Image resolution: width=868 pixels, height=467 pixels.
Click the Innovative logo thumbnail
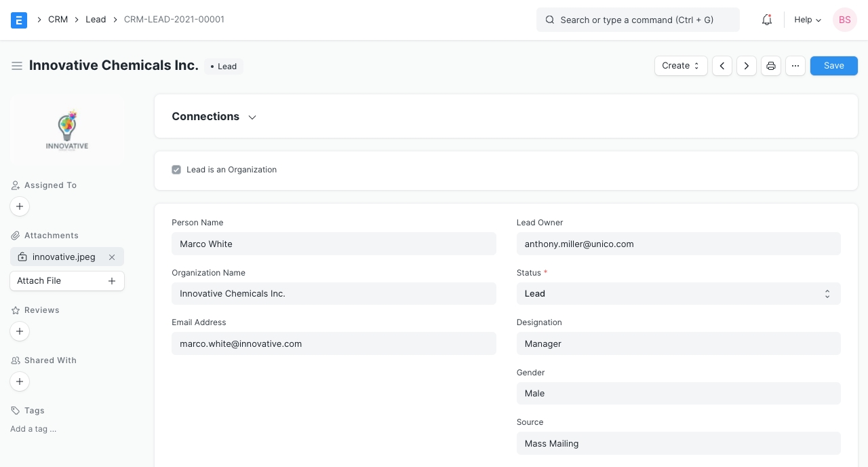67,130
